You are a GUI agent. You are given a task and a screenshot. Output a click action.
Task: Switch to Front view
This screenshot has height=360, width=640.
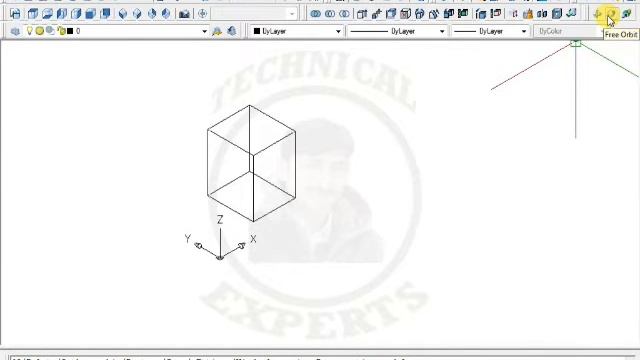point(91,14)
